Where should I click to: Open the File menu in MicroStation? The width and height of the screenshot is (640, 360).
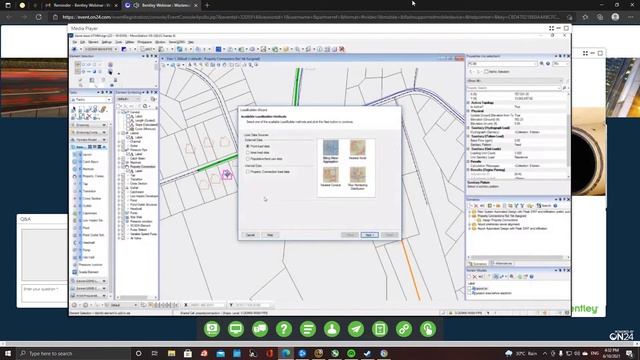click(x=75, y=42)
